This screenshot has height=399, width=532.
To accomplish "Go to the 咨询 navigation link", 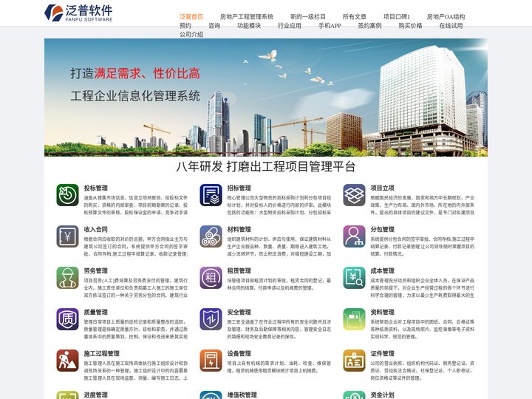I will pos(214,25).
